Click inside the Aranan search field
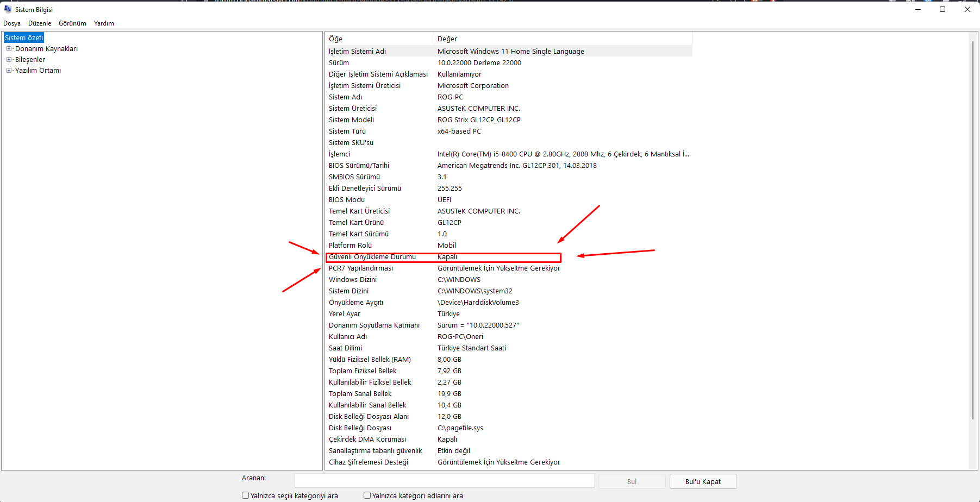 click(444, 480)
